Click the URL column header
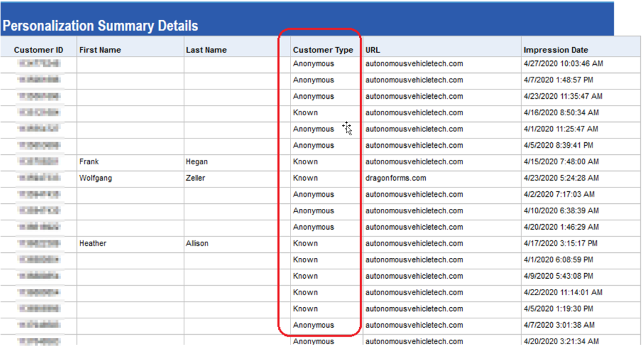The width and height of the screenshot is (644, 353). 373,50
